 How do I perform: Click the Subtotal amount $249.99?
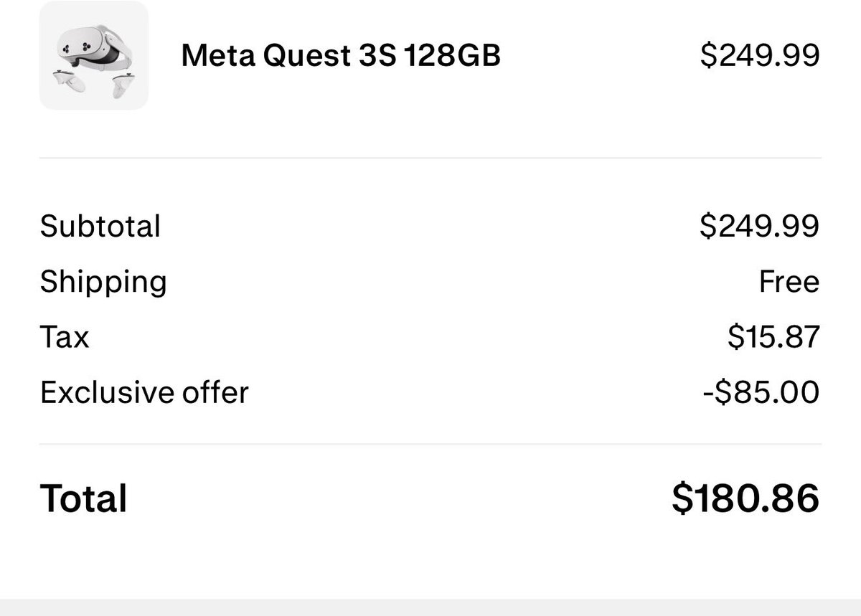tap(760, 226)
